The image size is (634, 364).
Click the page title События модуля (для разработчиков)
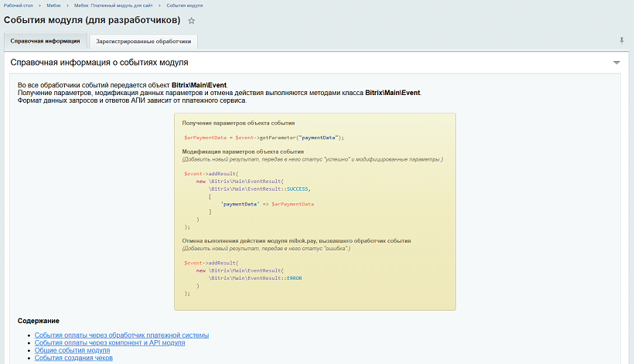click(93, 20)
